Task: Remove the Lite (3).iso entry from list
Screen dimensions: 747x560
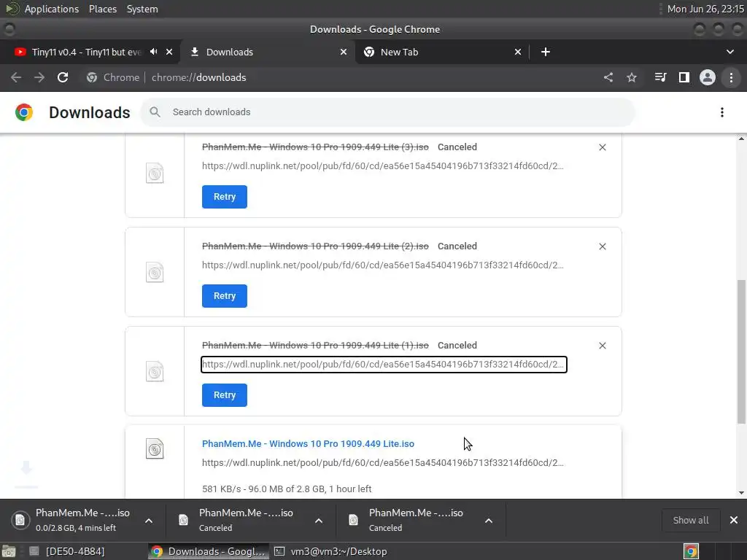Action: 603,147
